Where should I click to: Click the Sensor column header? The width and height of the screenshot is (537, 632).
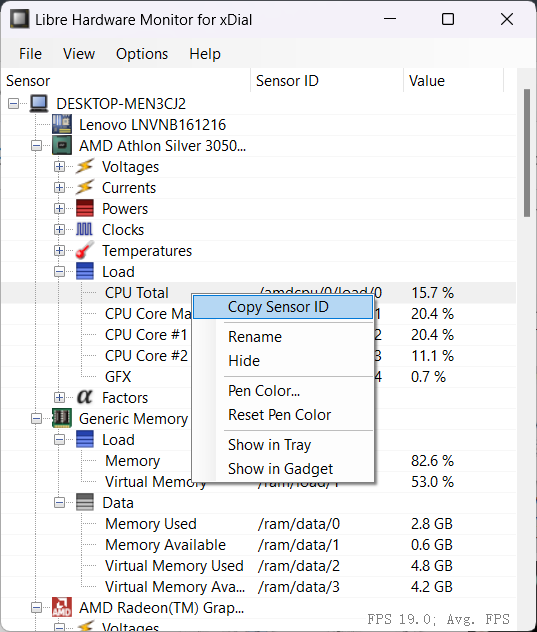point(126,81)
